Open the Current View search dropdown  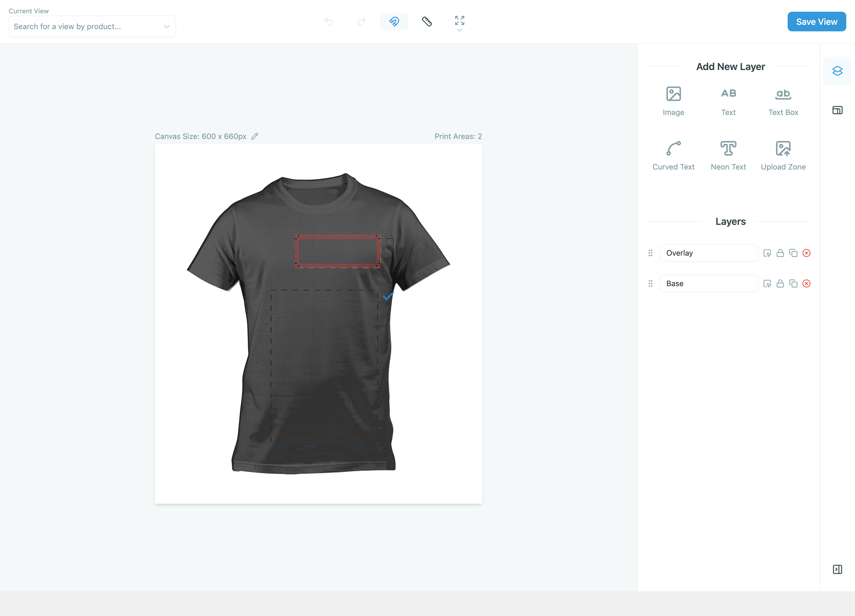(92, 26)
